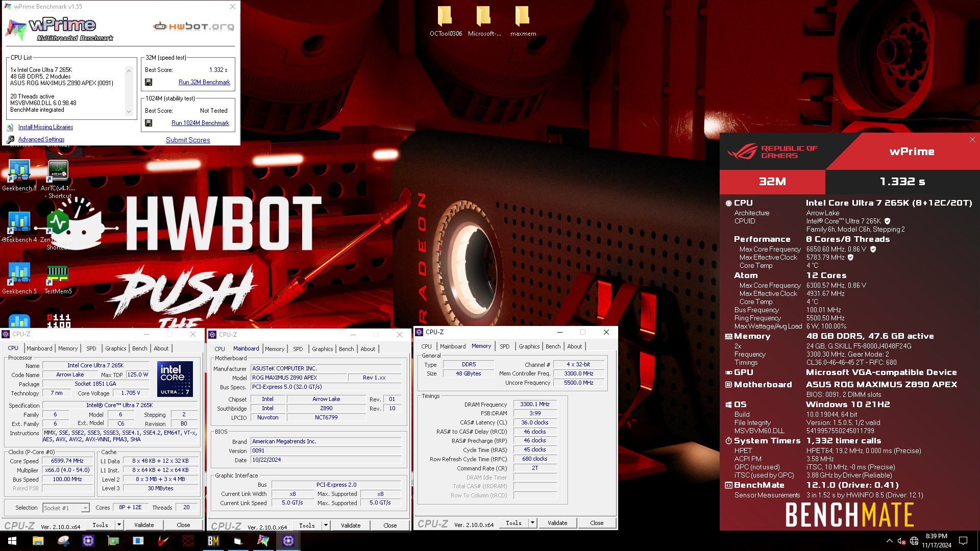The image size is (980, 551).
Task: Switch to the wPrime taskbar icon
Action: click(x=263, y=541)
